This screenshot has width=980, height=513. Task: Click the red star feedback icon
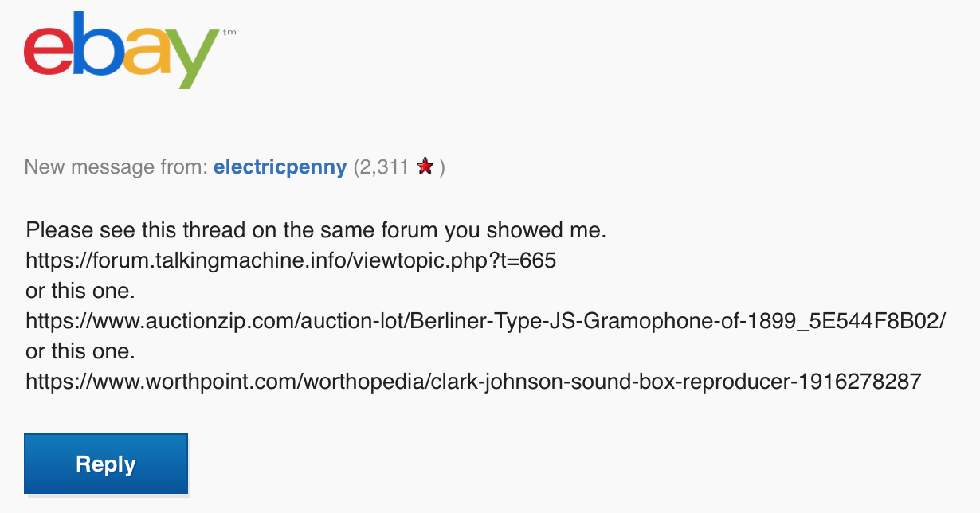click(x=425, y=167)
